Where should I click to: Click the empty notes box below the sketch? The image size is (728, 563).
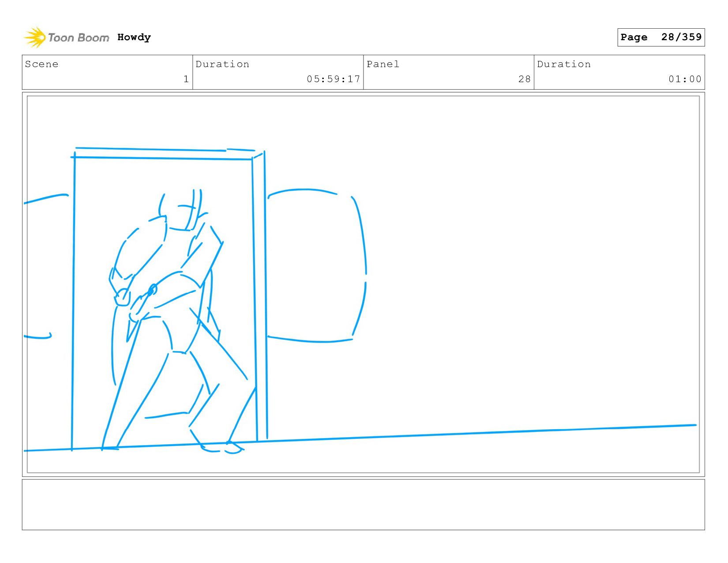click(363, 505)
